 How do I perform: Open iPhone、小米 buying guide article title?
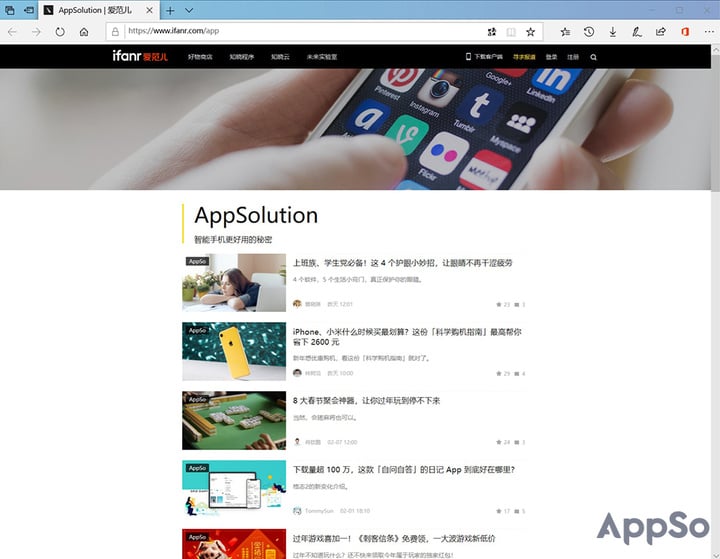pyautogui.click(x=407, y=337)
